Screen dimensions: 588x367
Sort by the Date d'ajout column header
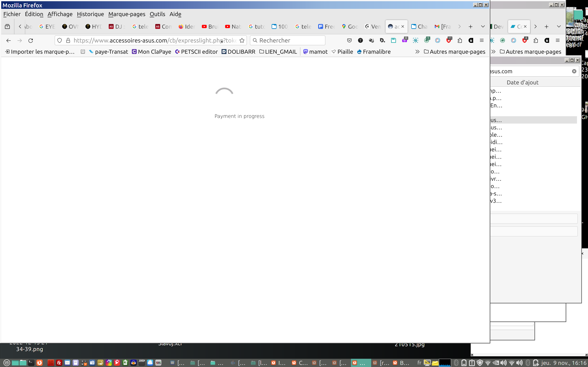pos(522,83)
